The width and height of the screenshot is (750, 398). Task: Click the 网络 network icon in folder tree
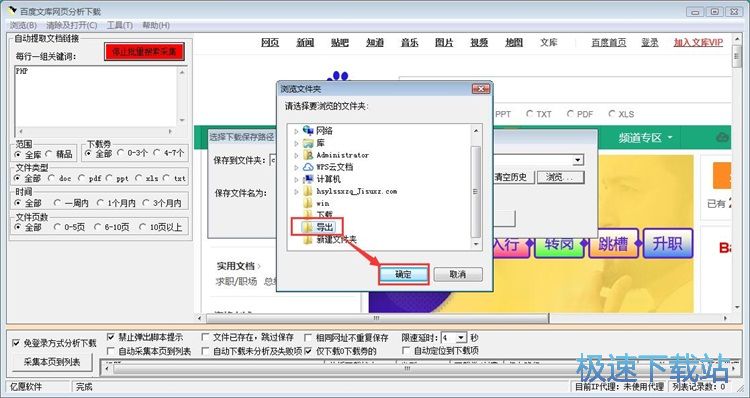(x=308, y=130)
